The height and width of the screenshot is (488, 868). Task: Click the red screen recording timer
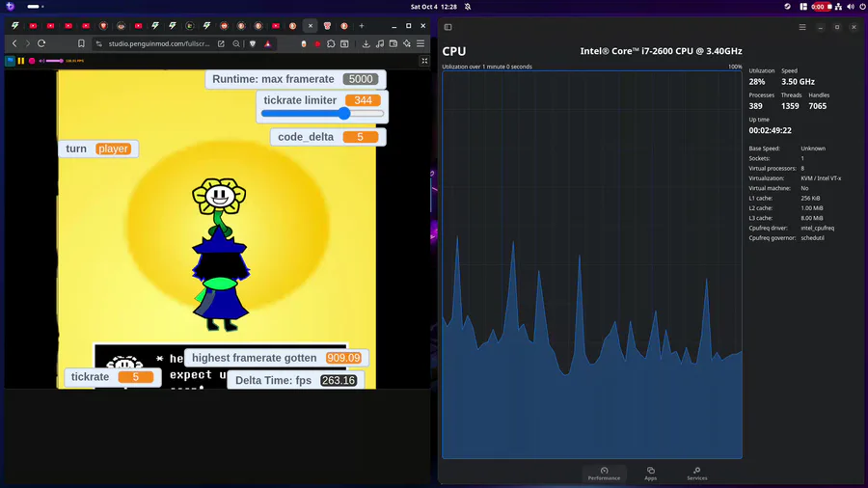click(822, 7)
